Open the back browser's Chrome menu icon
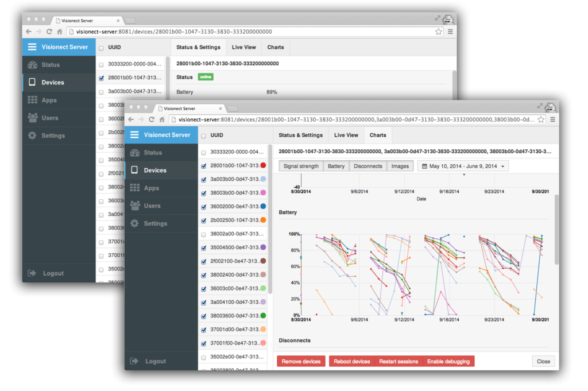 [x=450, y=32]
